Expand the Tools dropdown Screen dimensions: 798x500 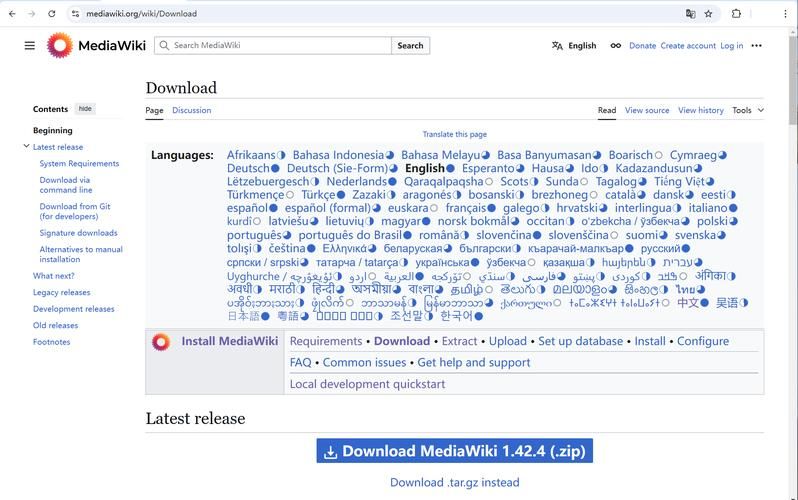tap(748, 110)
